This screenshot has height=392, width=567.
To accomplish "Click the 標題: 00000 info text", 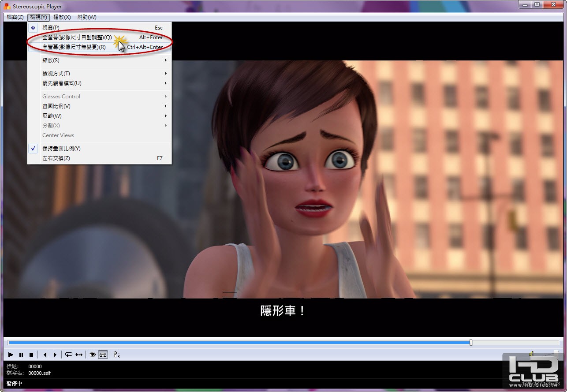I will coord(24,366).
